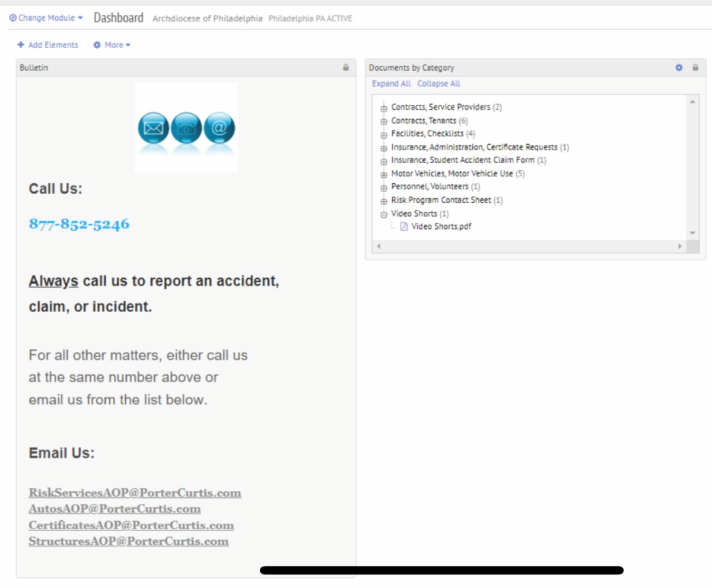
Task: Click the RiskServicesAOP email link
Action: point(135,493)
